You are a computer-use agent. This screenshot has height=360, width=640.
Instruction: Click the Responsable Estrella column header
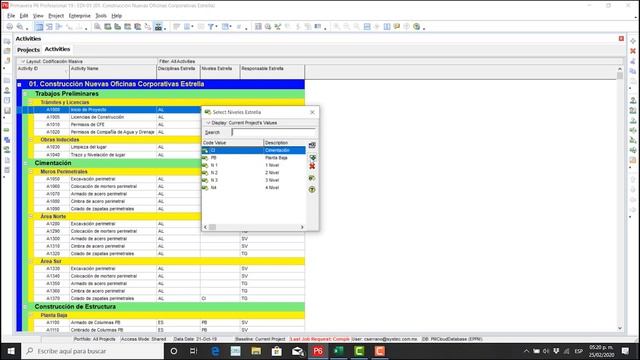(x=272, y=71)
